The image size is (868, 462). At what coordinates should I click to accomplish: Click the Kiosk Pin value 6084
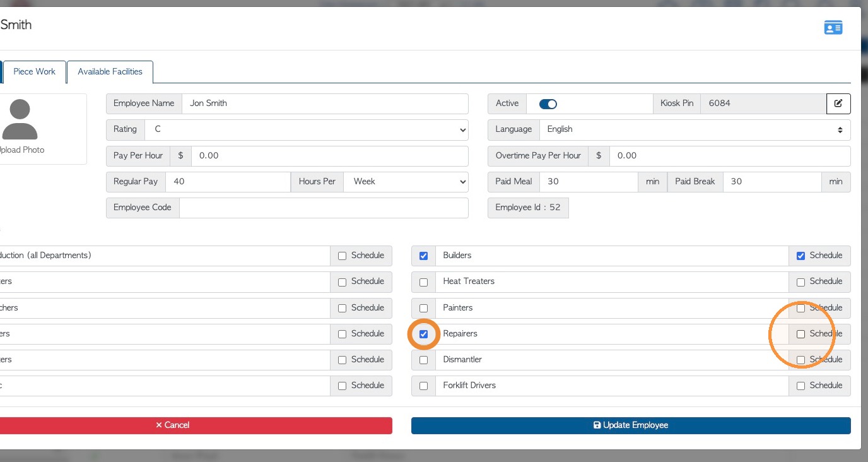point(763,104)
